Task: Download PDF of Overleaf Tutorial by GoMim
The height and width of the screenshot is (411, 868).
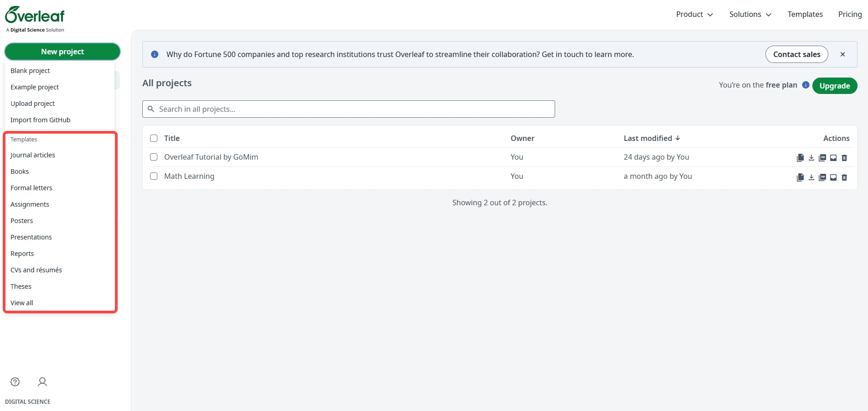Action: pyautogui.click(x=822, y=157)
